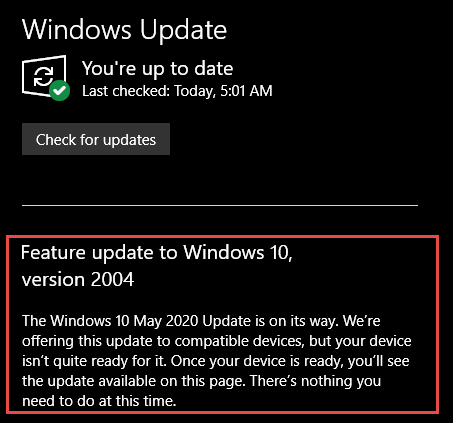
Task: Click the "You're up to date" status text
Action: click(157, 69)
